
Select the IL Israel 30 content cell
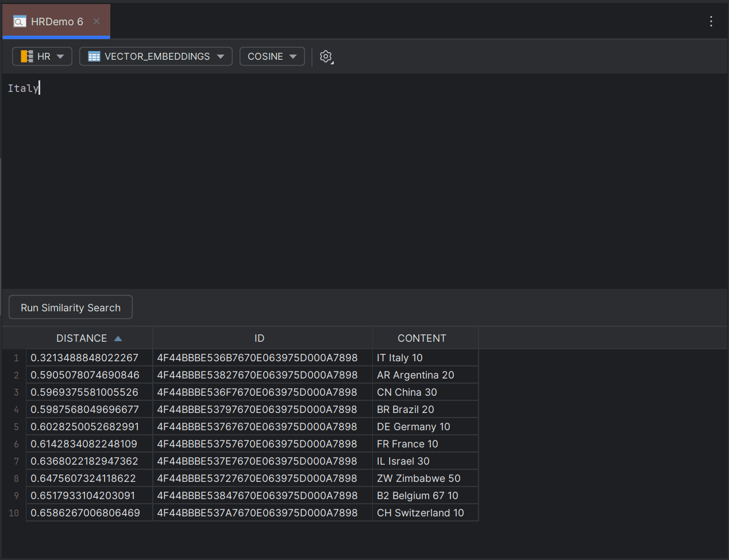coord(425,461)
